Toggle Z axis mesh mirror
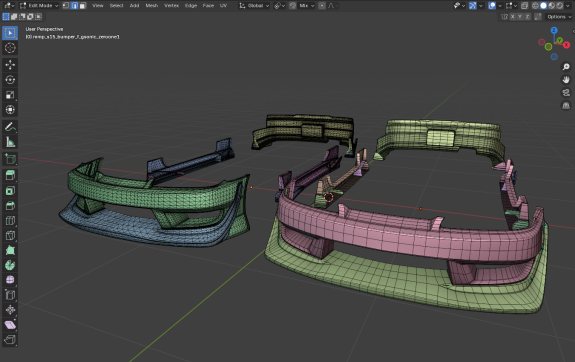575x362 pixels. click(x=527, y=17)
